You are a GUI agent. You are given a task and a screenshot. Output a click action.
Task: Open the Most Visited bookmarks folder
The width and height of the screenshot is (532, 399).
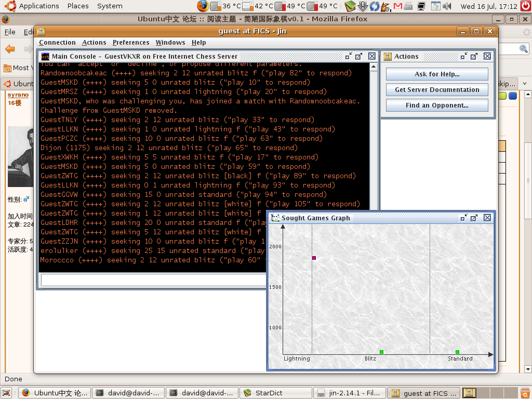[18, 68]
